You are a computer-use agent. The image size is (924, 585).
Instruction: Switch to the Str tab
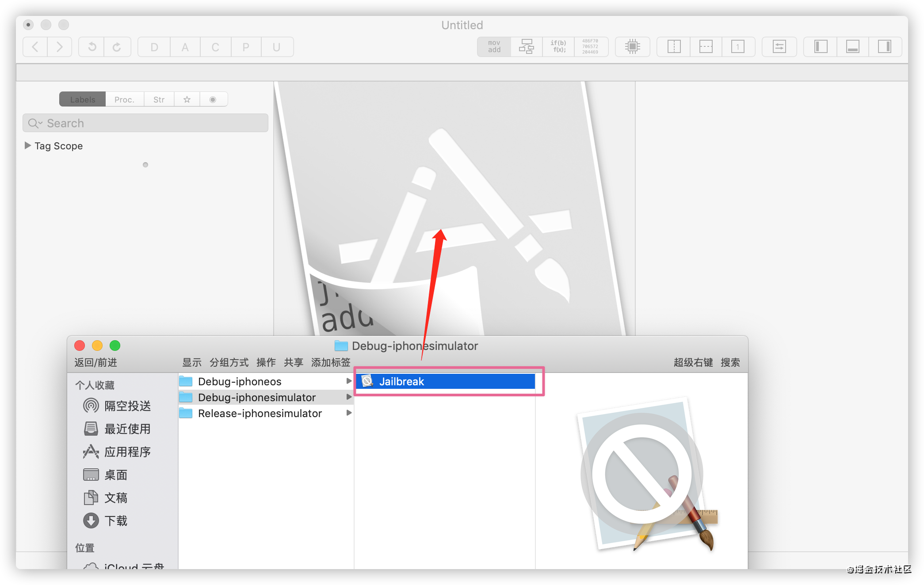coord(159,99)
